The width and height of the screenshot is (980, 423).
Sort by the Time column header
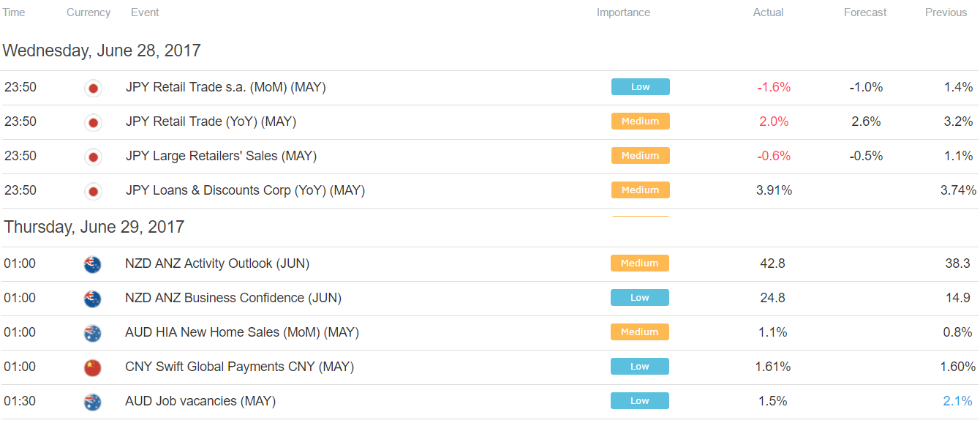click(13, 12)
